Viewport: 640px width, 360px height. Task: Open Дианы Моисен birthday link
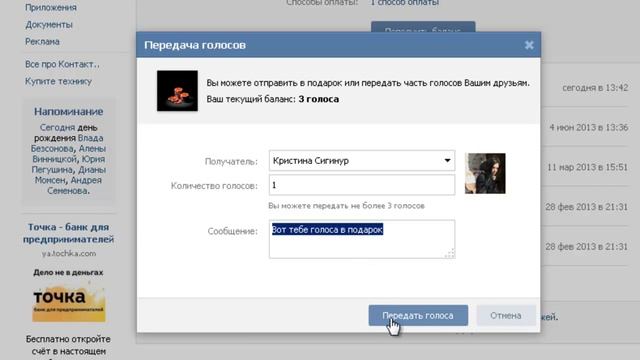(70, 175)
